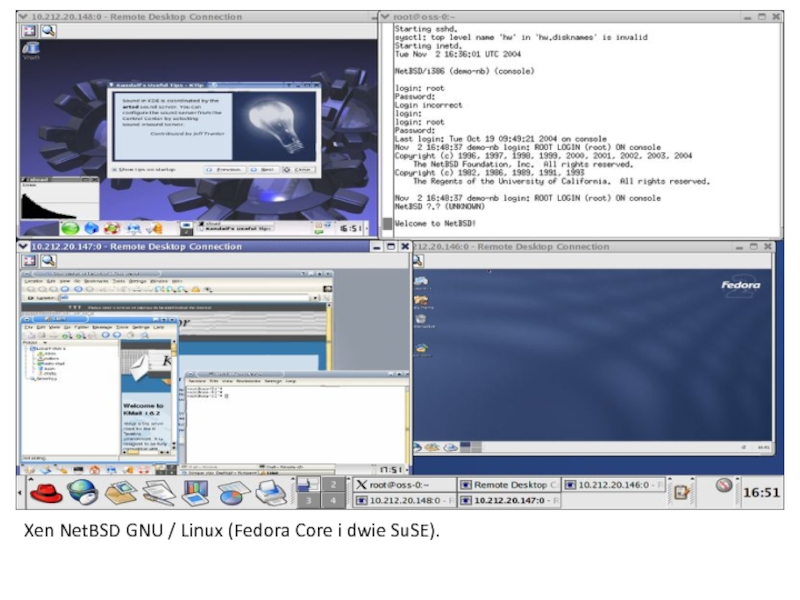This screenshot has width=800, height=600.
Task: Click magnifier icon in 10.212.20.147 window
Action: [x=48, y=261]
